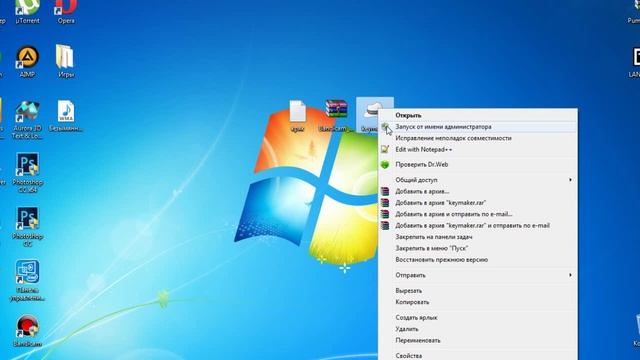
Task: Choose Запуск от имени администратора
Action: pyautogui.click(x=478, y=127)
